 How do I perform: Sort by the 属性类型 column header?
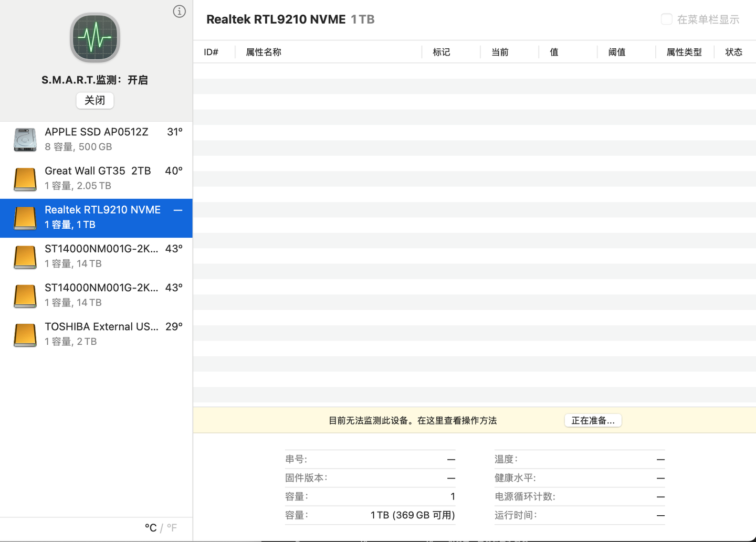(x=684, y=52)
